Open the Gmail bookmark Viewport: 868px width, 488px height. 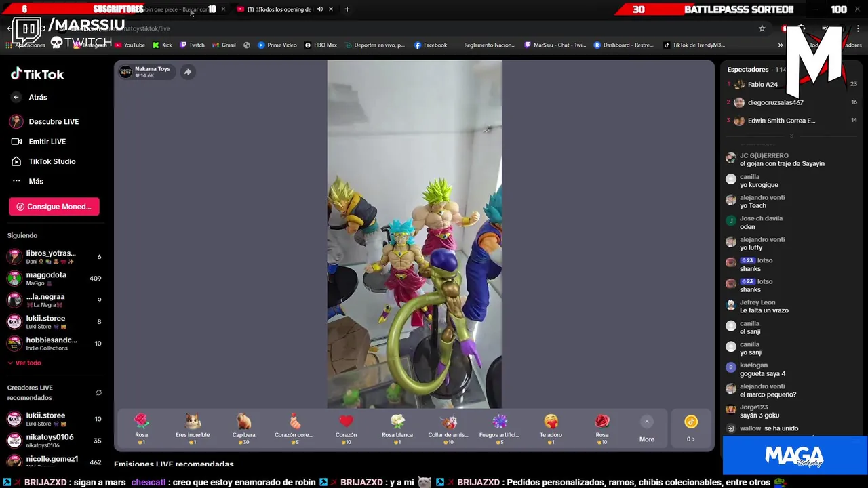point(224,45)
